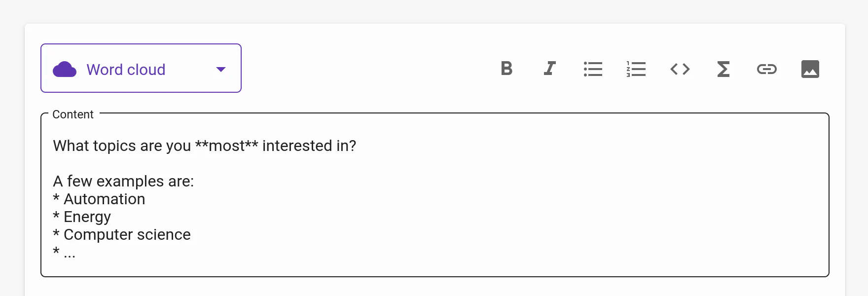
Task: Place cursor on the Energy bullet
Action: 87,217
